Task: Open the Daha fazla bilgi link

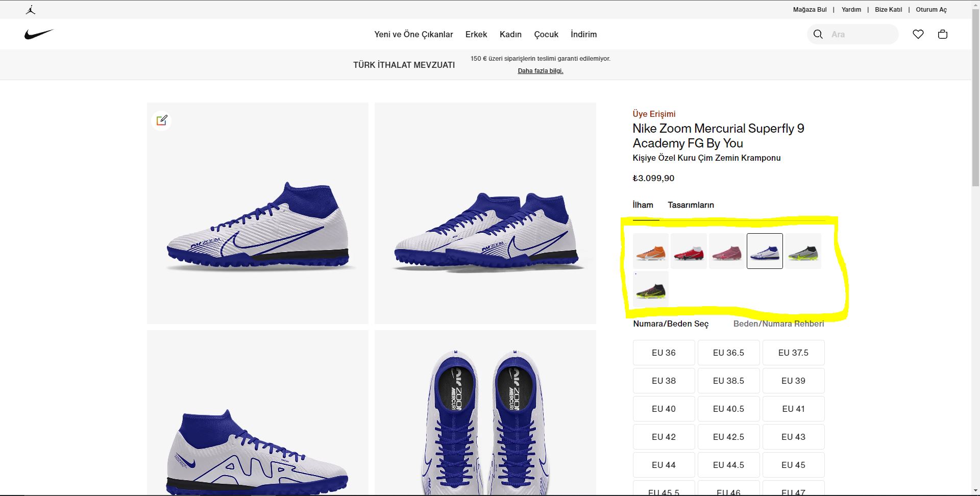Action: (541, 71)
